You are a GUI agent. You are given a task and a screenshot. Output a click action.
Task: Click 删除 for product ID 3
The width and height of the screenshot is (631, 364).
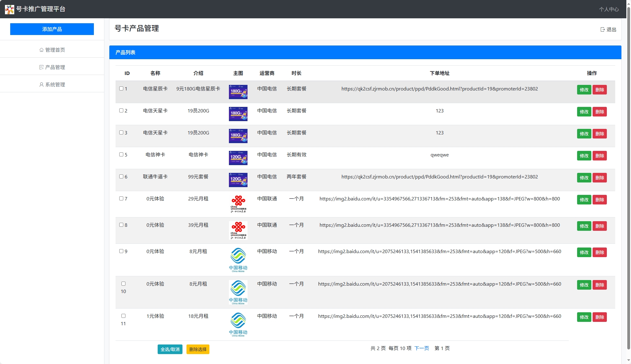(x=600, y=134)
